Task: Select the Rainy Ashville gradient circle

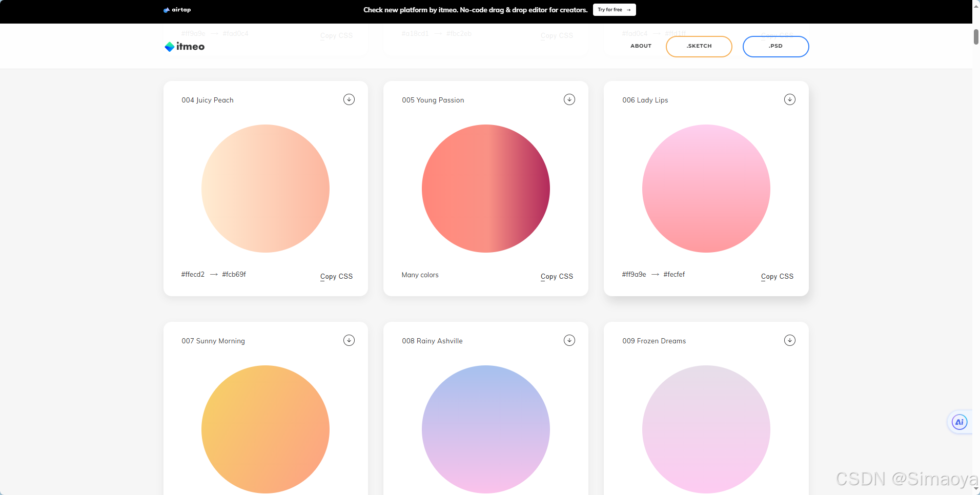Action: [x=486, y=429]
